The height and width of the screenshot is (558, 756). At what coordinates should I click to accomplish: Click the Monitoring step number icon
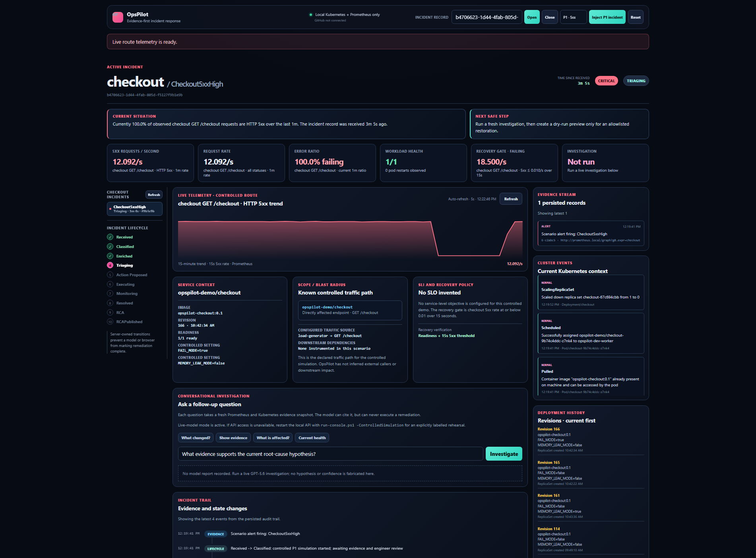[x=110, y=293]
